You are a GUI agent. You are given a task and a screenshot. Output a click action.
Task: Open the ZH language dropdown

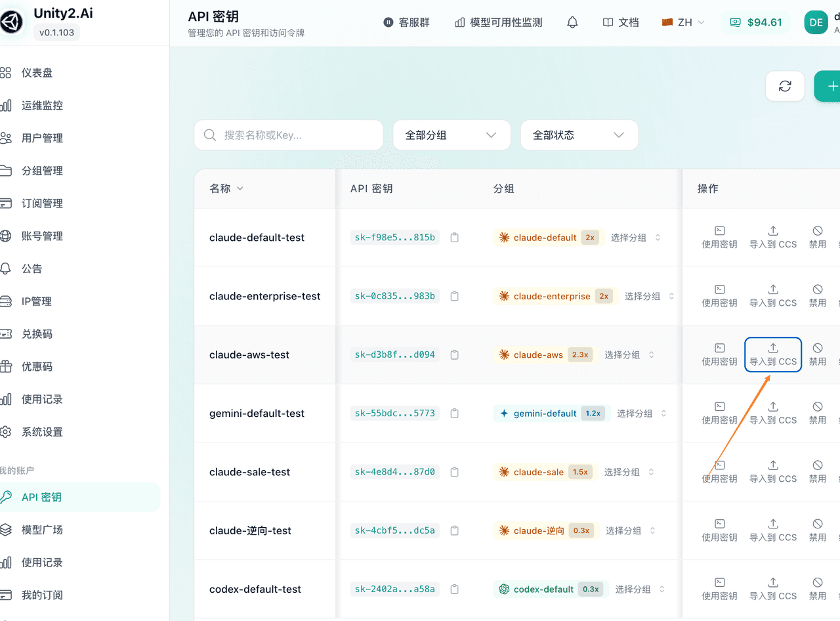[x=684, y=22]
